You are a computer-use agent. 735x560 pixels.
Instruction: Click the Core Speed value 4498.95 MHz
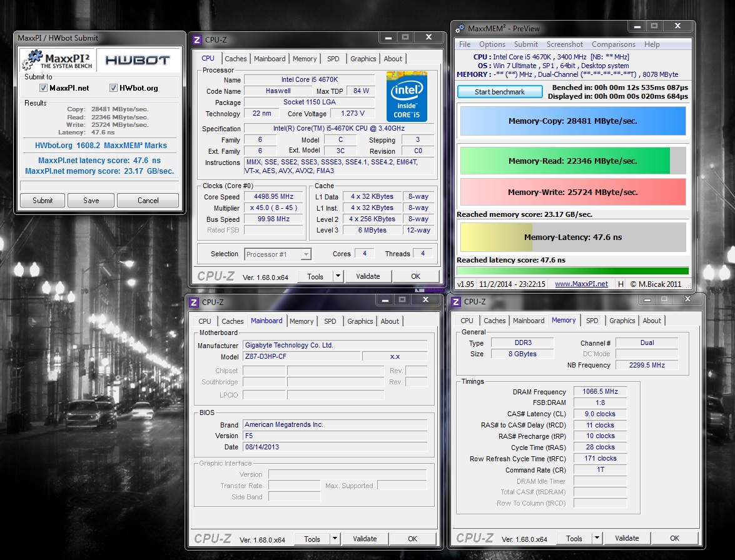[273, 197]
